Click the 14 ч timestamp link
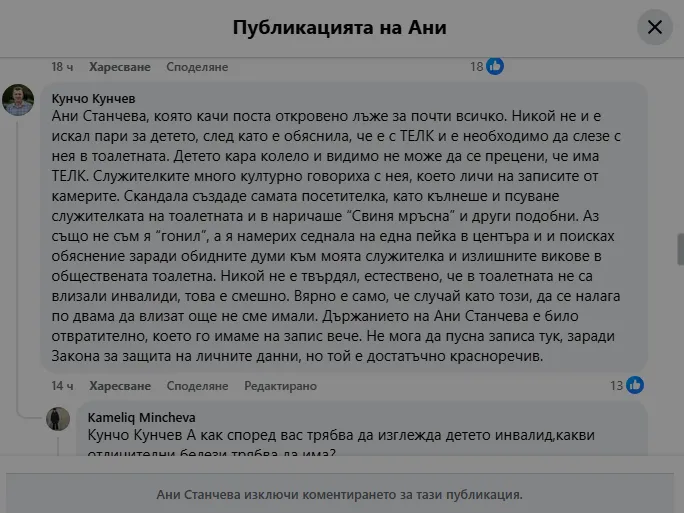This screenshot has height=513, width=684. [62, 385]
